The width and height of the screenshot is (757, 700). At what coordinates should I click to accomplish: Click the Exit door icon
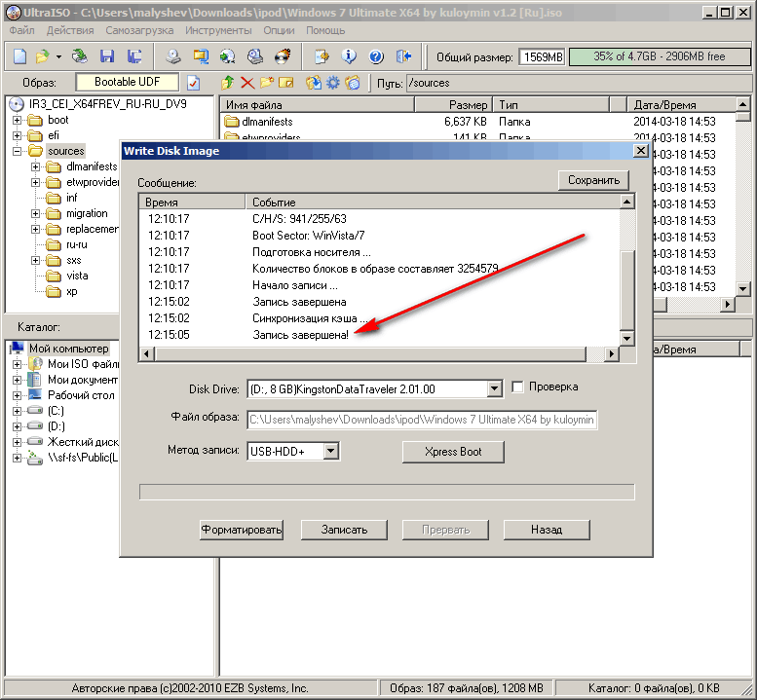point(403,56)
